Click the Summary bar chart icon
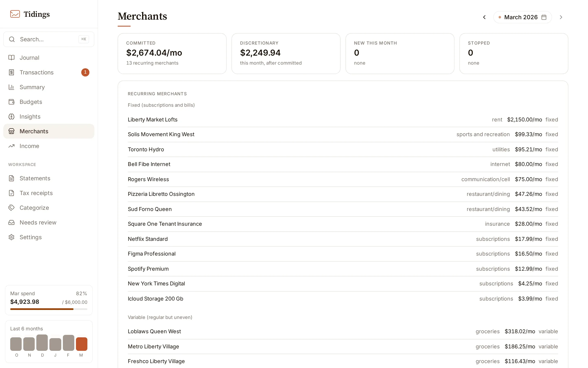The image size is (588, 368). coord(11,87)
